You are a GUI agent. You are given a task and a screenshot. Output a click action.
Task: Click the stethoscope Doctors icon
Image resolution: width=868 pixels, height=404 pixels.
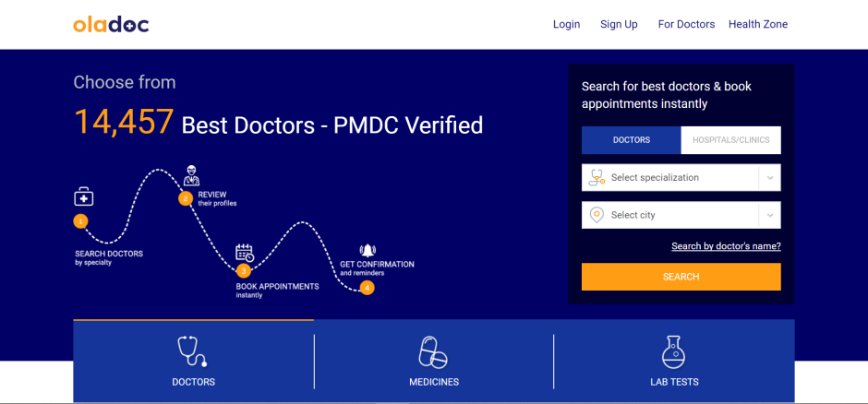pyautogui.click(x=192, y=351)
